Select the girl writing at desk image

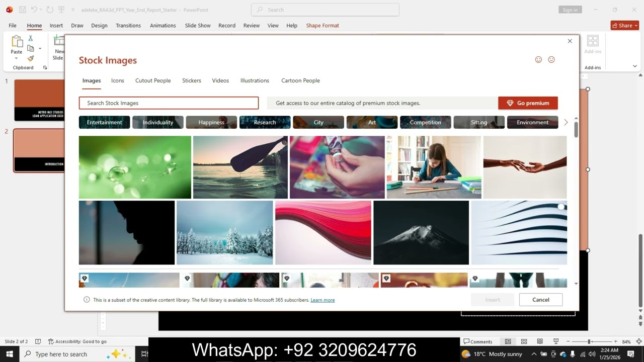[434, 167]
